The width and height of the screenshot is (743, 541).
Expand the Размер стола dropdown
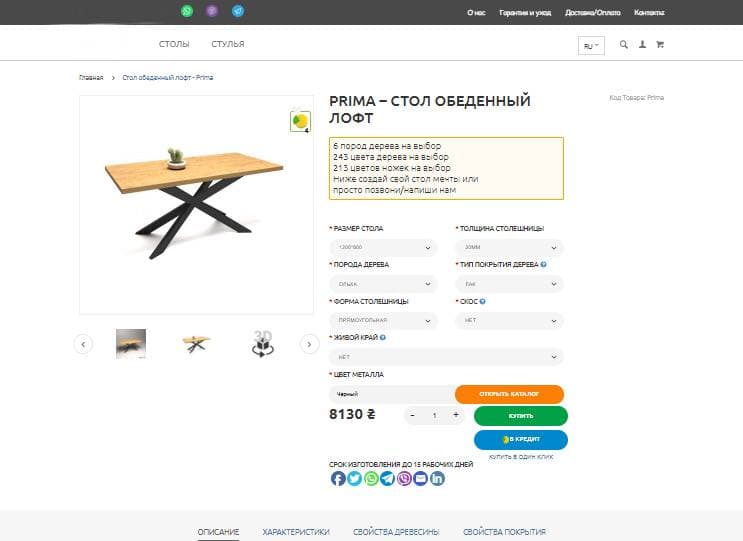pos(383,248)
